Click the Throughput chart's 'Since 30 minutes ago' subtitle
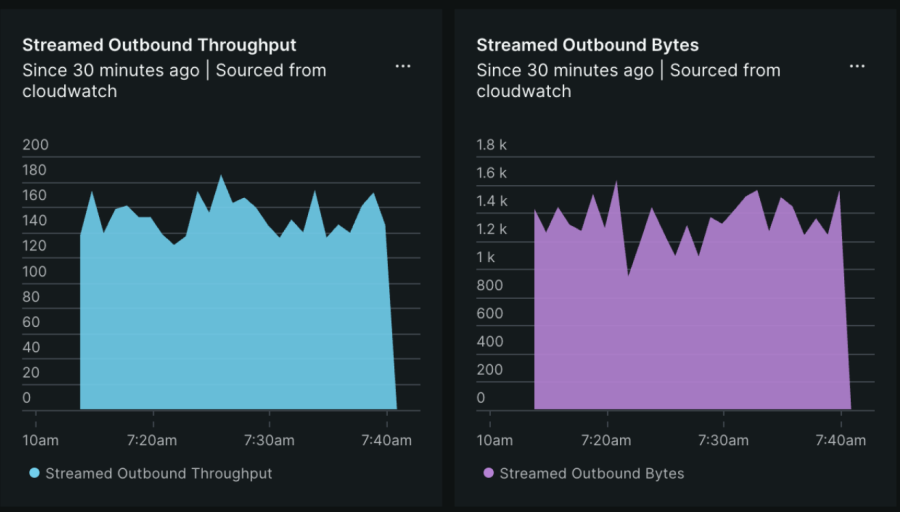Screen dimensions: 900x512 coord(114,70)
